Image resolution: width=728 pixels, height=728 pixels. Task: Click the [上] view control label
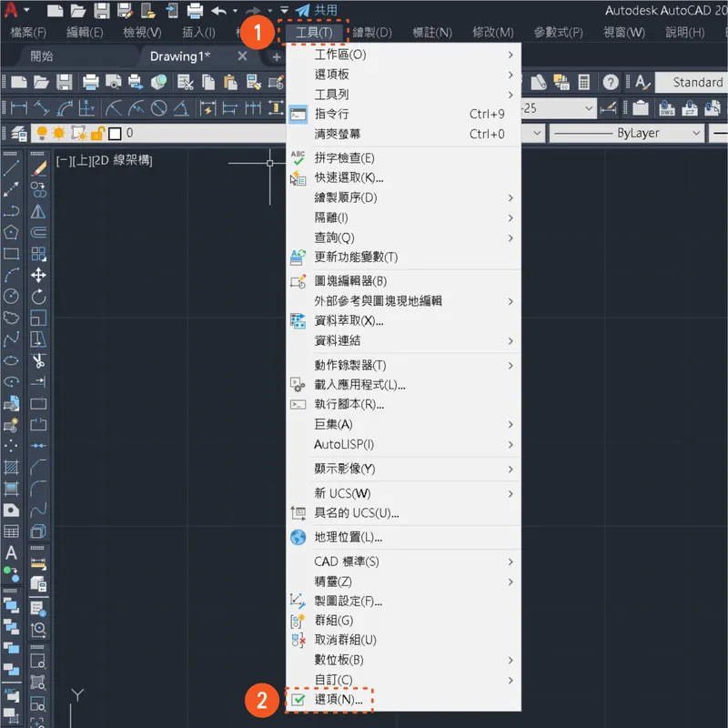pos(82,161)
